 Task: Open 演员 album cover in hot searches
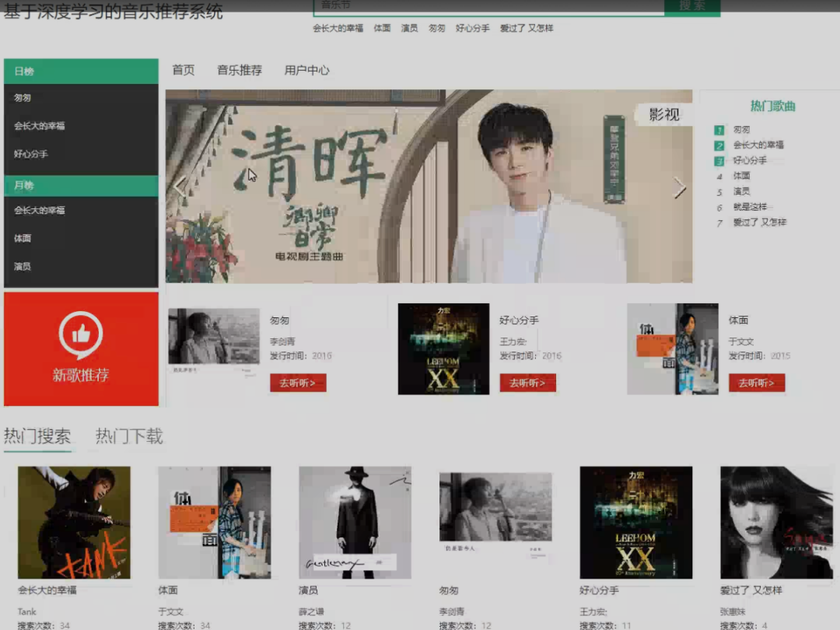355,523
